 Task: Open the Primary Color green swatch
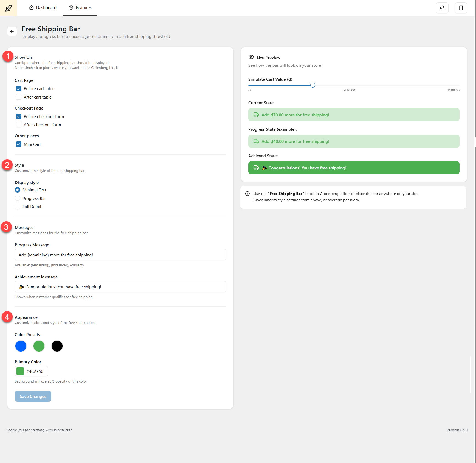pos(20,371)
